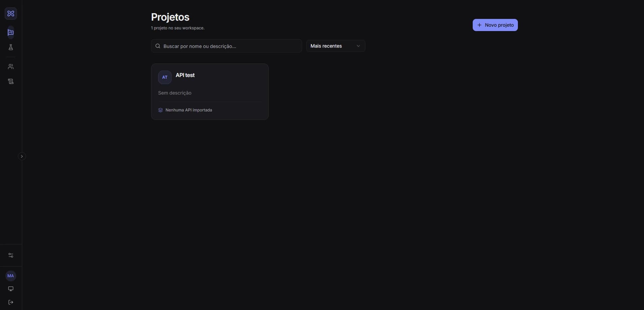This screenshot has height=310, width=644.
Task: Open the Mais recentes sort dropdown
Action: click(335, 46)
